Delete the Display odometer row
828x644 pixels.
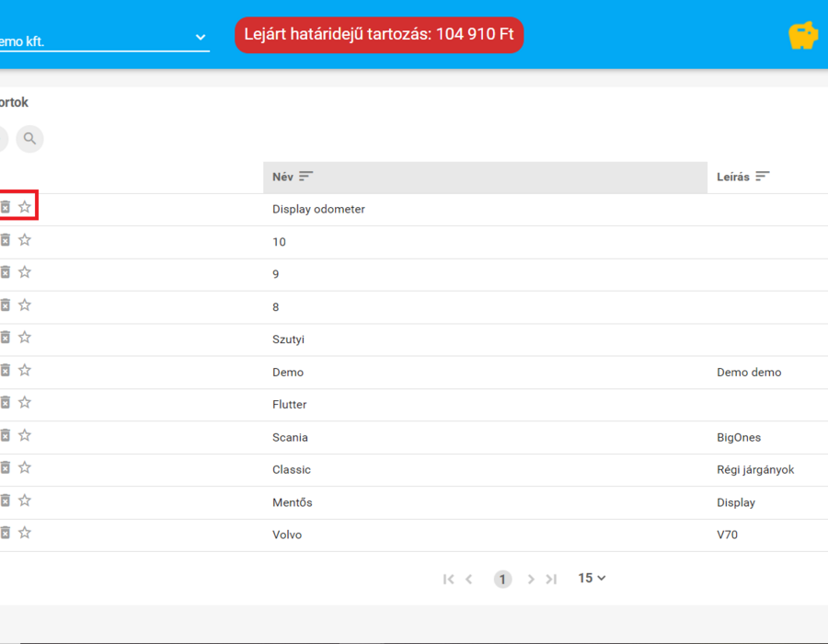5,207
